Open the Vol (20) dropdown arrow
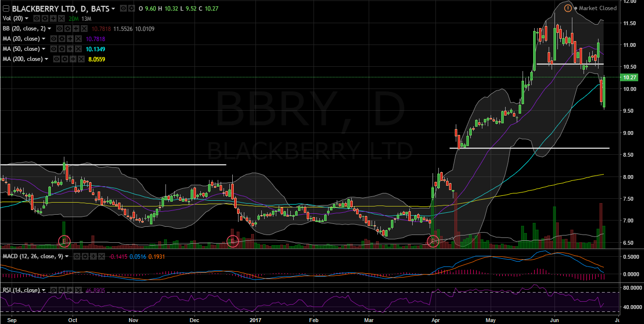This screenshot has width=644, height=324. pos(27,18)
